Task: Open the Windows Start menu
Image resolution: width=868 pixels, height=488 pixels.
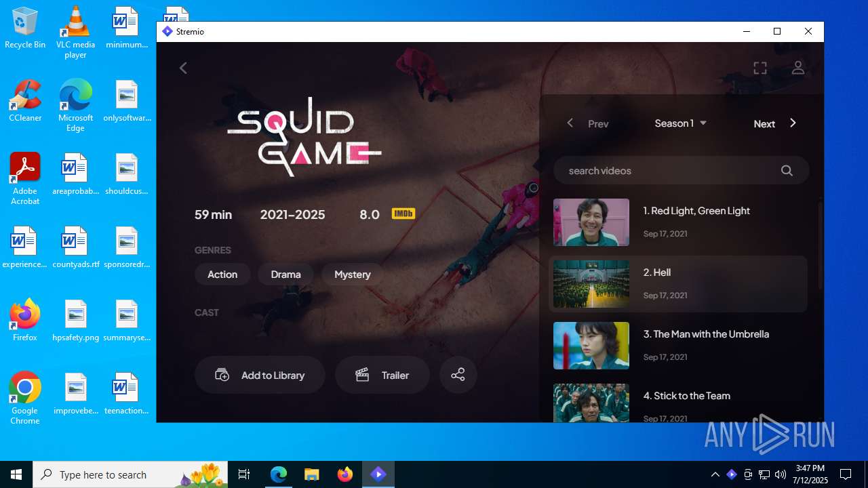Action: point(16,474)
